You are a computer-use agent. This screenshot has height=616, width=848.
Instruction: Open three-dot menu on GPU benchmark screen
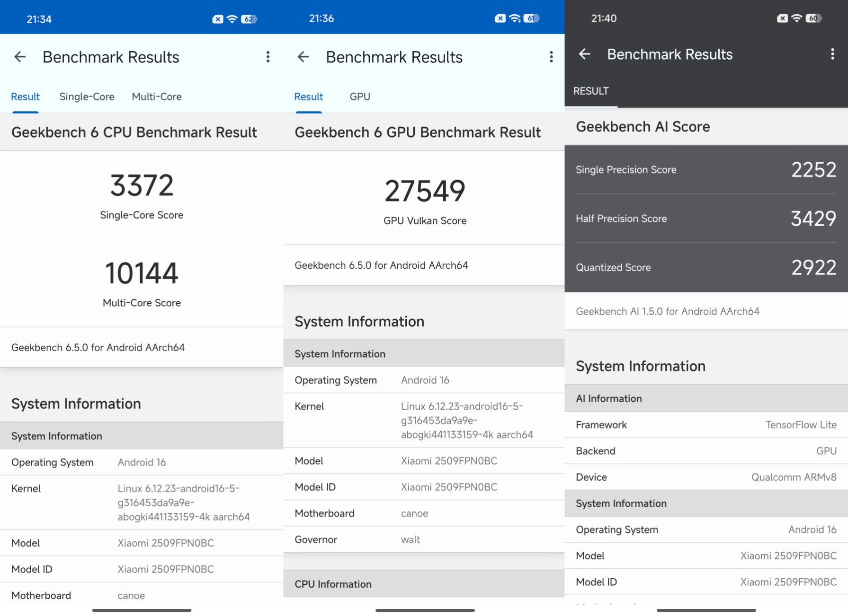click(x=551, y=57)
